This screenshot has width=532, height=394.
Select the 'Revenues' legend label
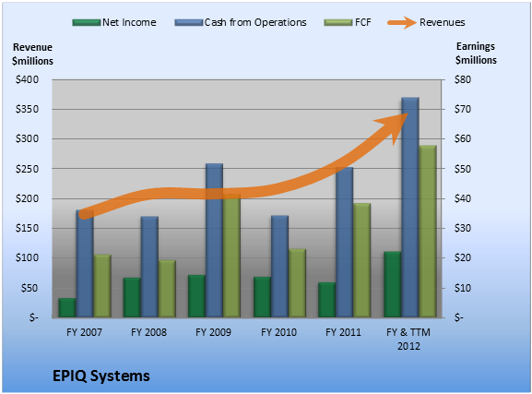(442, 22)
